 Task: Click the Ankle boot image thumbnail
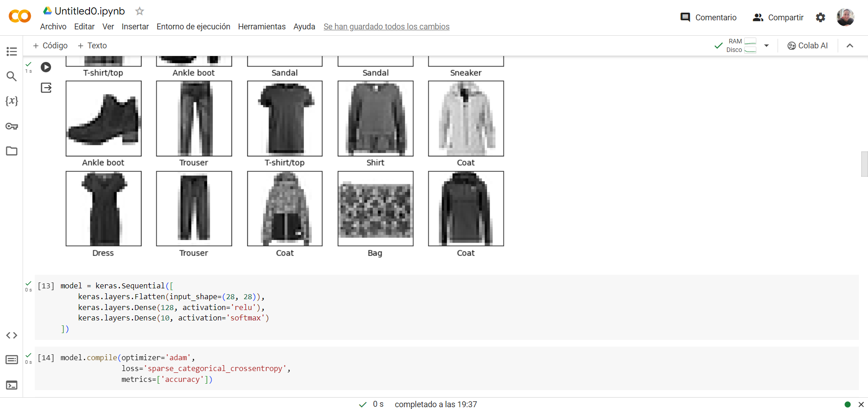coord(104,118)
